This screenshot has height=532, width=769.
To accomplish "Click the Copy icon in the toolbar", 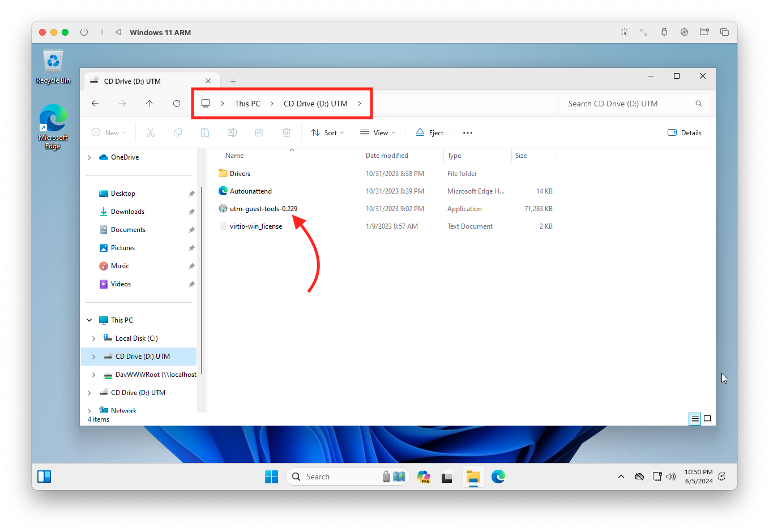I will click(x=178, y=132).
